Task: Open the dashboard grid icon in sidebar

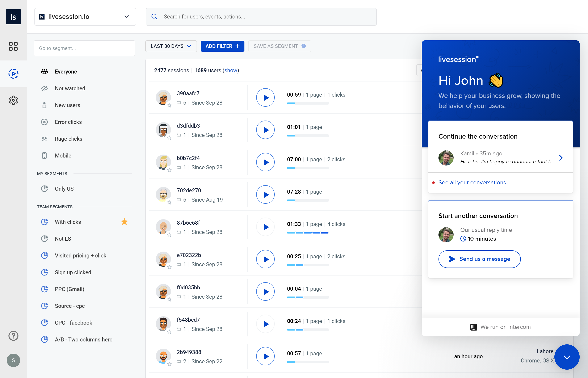Action: pos(13,46)
